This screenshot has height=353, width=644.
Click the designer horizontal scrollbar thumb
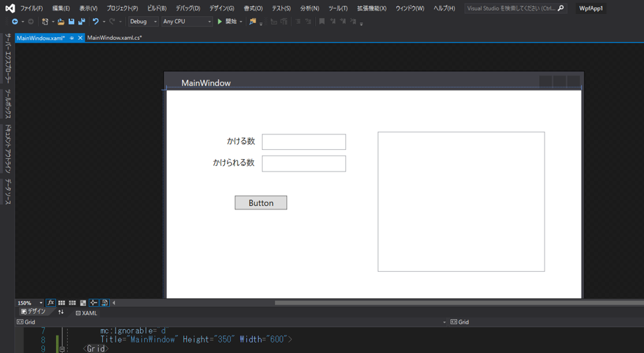[x=459, y=303]
